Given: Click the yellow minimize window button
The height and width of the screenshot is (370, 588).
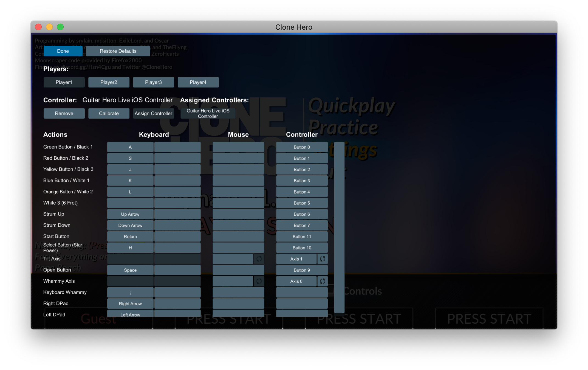Looking at the screenshot, I should click(x=49, y=27).
